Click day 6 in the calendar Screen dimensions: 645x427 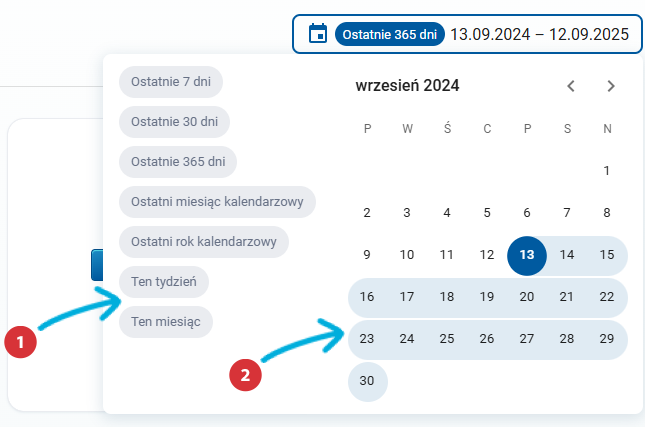pos(527,212)
